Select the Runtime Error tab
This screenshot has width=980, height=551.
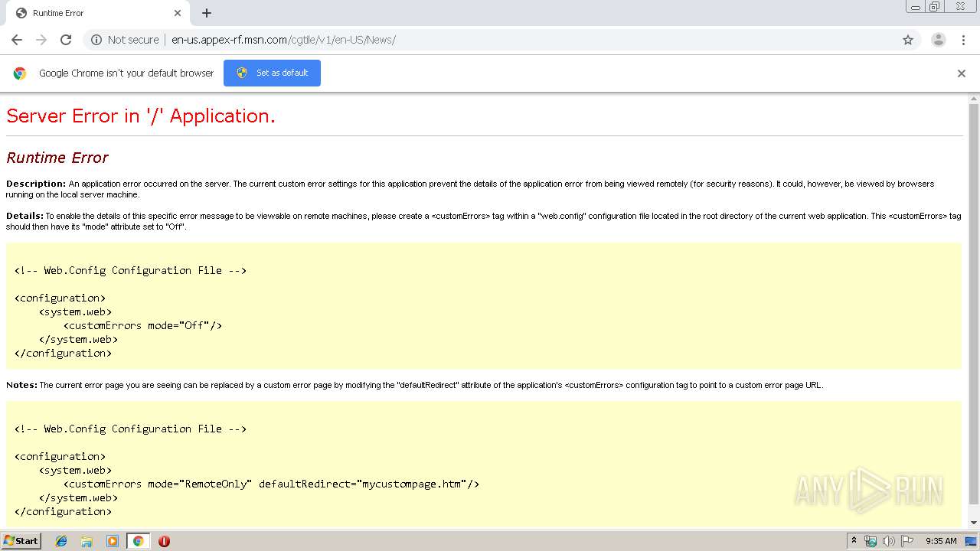tap(98, 13)
